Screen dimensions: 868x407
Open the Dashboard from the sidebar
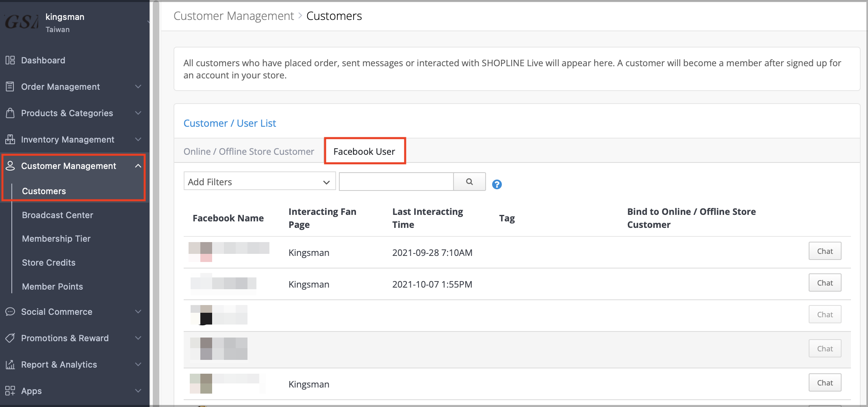tap(43, 60)
